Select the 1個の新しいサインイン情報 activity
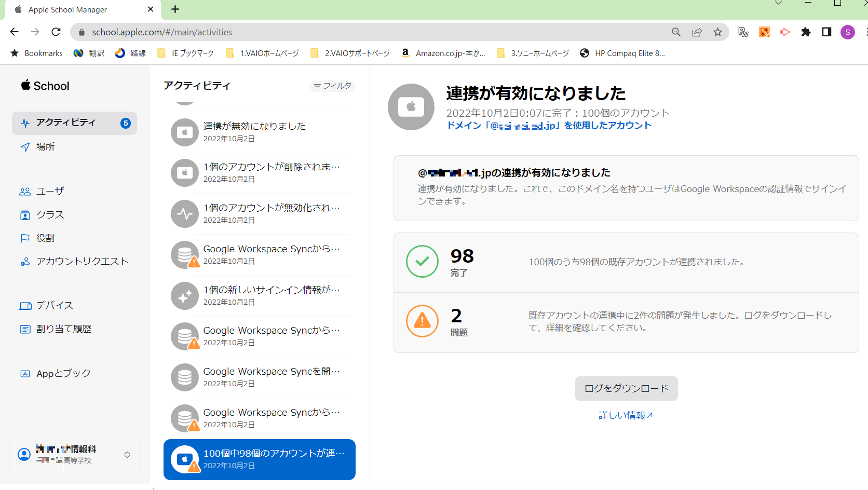Viewport: 868px width, 490px height. pyautogui.click(x=260, y=295)
